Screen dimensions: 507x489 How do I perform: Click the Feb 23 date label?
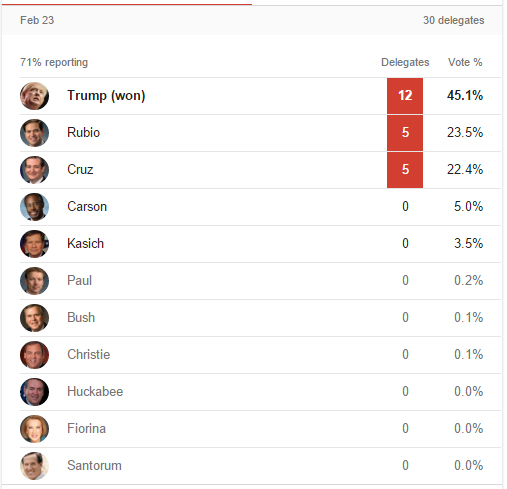(x=37, y=20)
